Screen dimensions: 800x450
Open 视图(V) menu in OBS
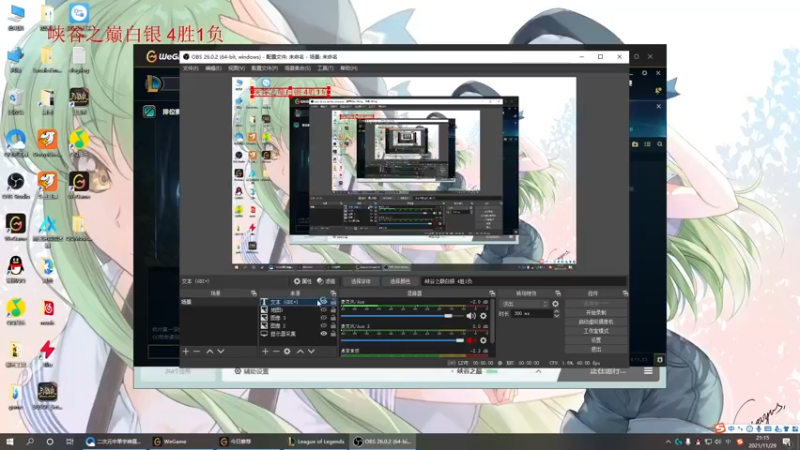pyautogui.click(x=236, y=68)
